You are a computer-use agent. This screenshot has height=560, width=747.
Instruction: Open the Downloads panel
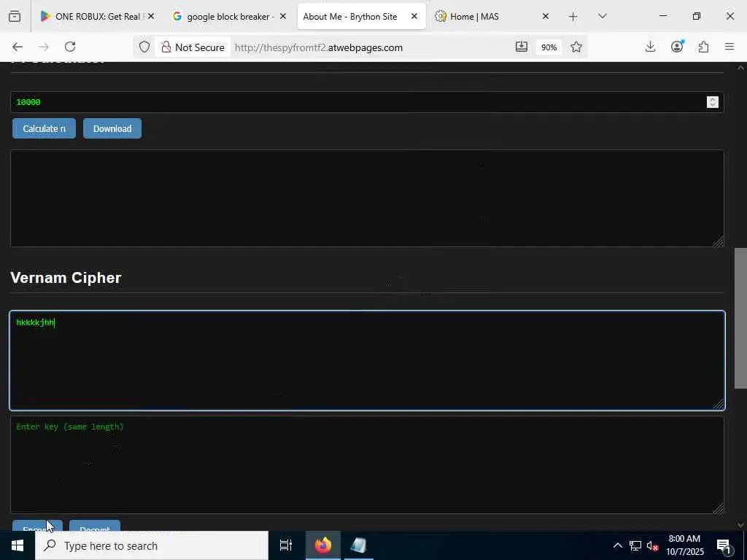pyautogui.click(x=650, y=47)
